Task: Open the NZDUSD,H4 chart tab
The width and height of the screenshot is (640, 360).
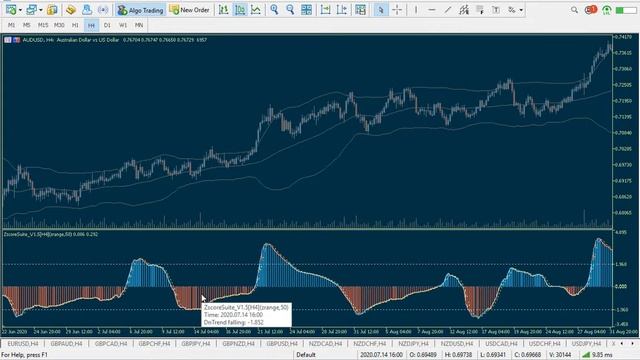Action: point(457,344)
